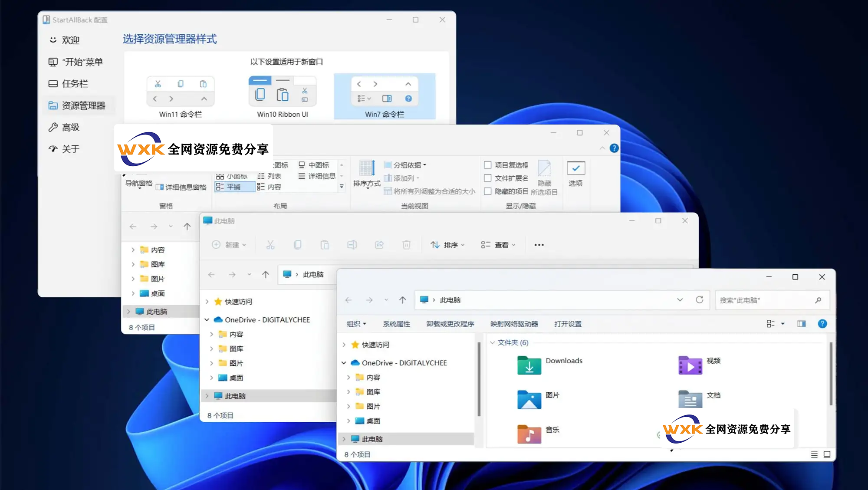Switch to large icons view in status bar
The image size is (868, 490).
tap(827, 454)
